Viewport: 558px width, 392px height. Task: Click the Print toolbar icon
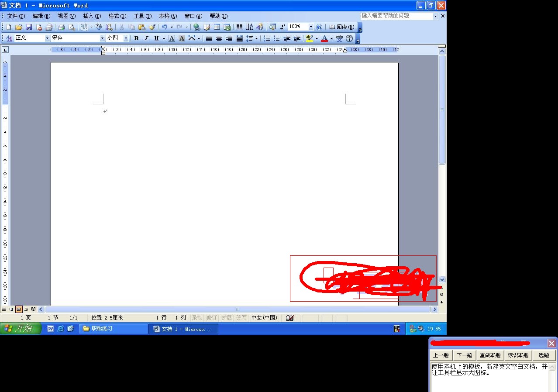[62, 27]
